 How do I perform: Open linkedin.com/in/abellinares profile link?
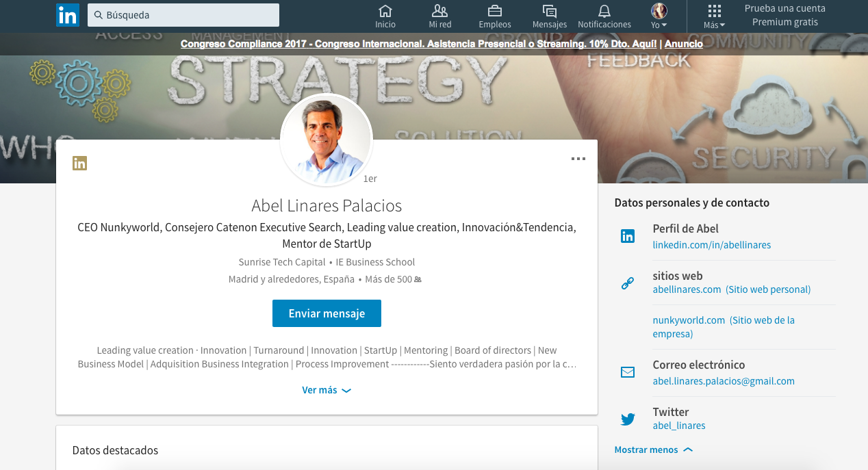click(x=712, y=245)
